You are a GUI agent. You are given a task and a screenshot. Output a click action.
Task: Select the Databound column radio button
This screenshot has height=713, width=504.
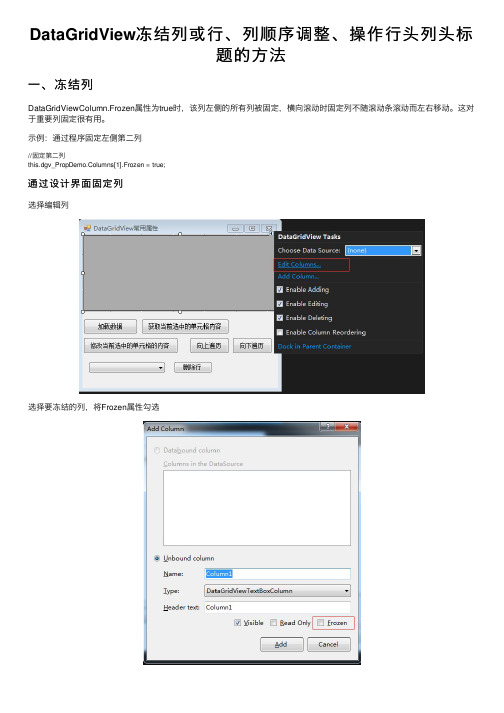pyautogui.click(x=157, y=450)
